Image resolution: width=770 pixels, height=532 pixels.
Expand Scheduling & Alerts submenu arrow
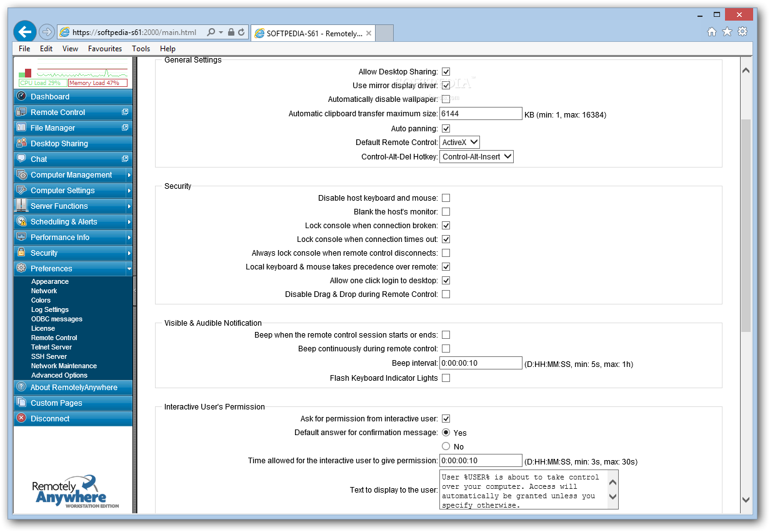(x=129, y=222)
